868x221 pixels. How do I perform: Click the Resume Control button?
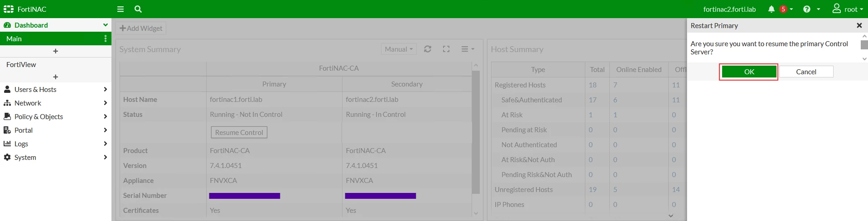tap(239, 132)
